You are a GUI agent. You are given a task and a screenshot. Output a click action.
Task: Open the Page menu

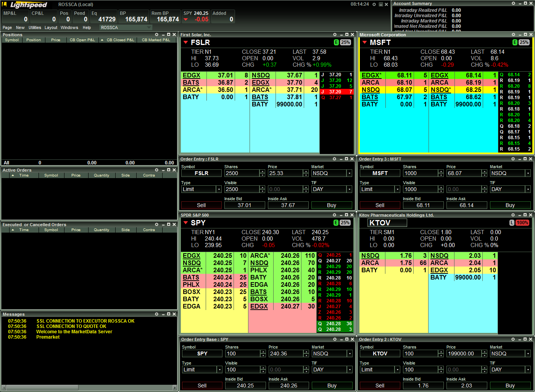click(x=7, y=27)
